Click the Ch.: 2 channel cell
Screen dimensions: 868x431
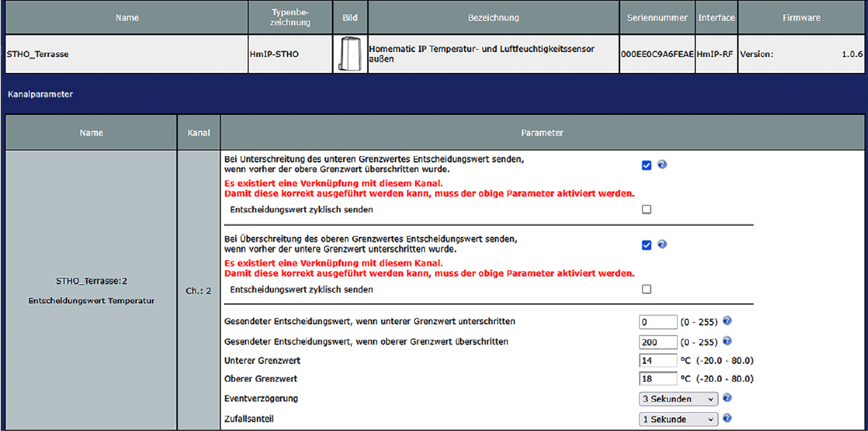tap(198, 291)
